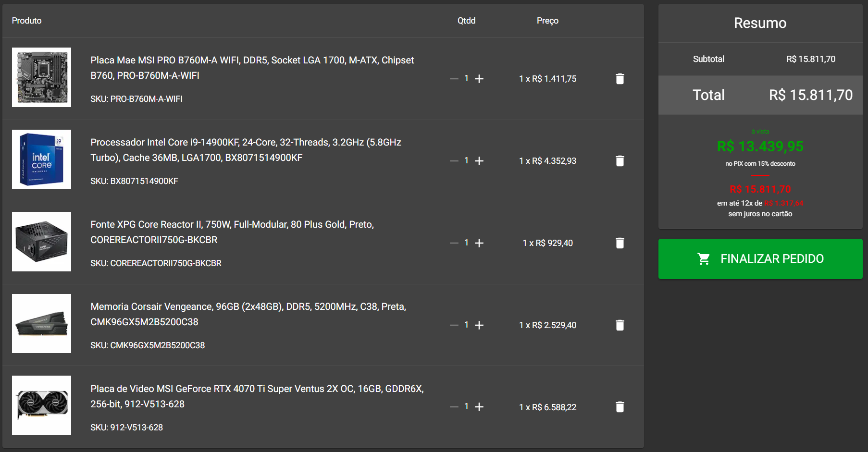Delete the RTX 4070 Ti Super video card
The image size is (868, 452).
tap(620, 407)
